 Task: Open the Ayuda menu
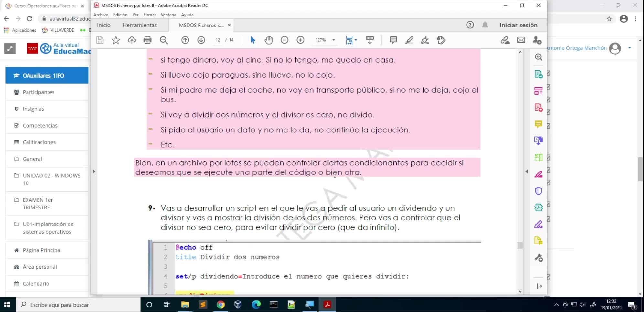[187, 15]
